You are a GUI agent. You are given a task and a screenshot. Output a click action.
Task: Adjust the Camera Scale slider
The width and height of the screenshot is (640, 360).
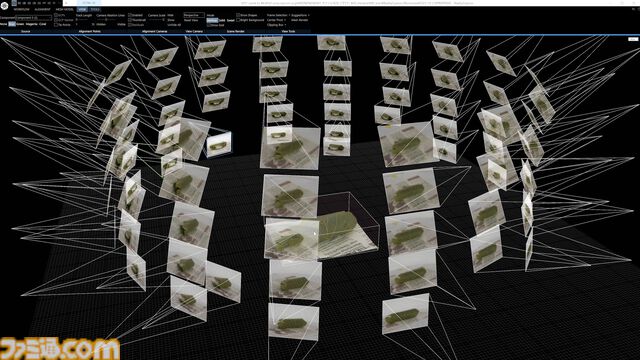[156, 20]
